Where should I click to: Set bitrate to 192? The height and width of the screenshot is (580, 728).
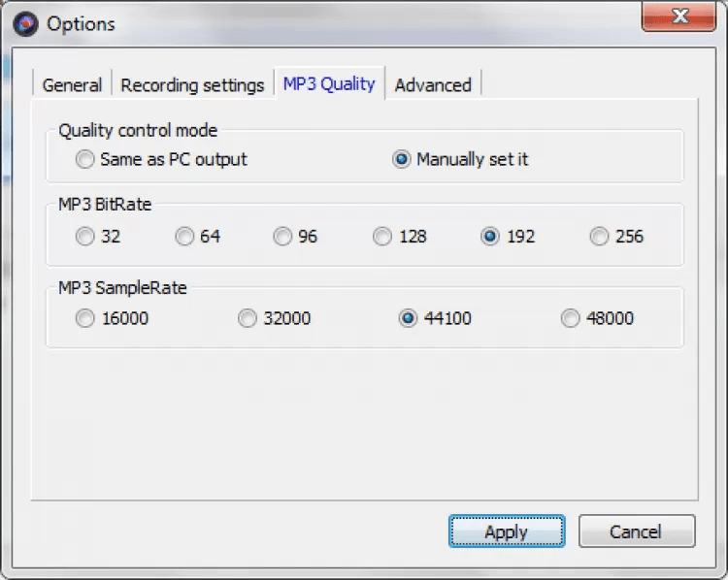click(x=491, y=236)
